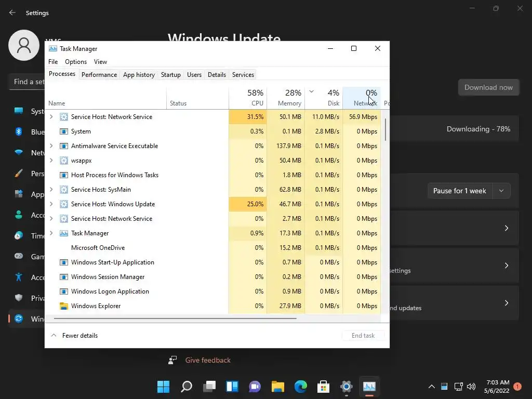532x399 pixels.
Task: Open the File menu in Task Manager
Action: tap(53, 62)
